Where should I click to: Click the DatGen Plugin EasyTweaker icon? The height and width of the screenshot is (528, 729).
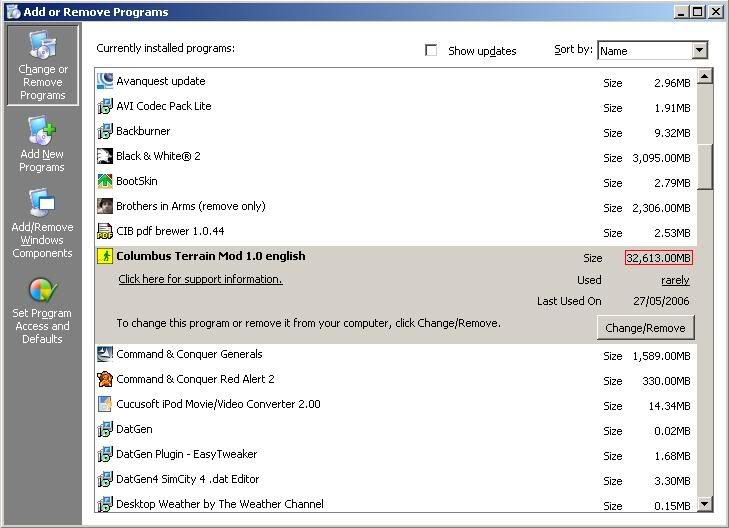105,454
